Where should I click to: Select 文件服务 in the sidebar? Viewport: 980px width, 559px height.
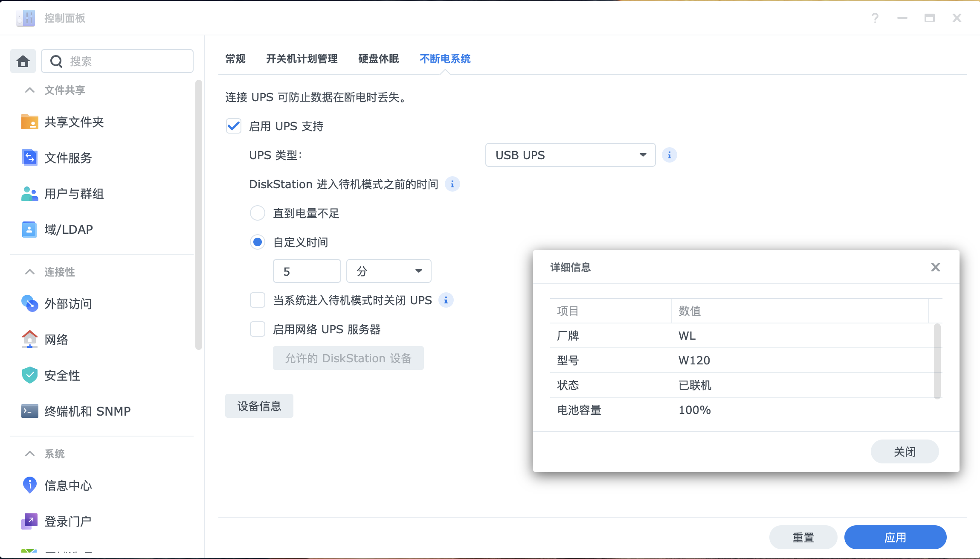[x=67, y=158]
